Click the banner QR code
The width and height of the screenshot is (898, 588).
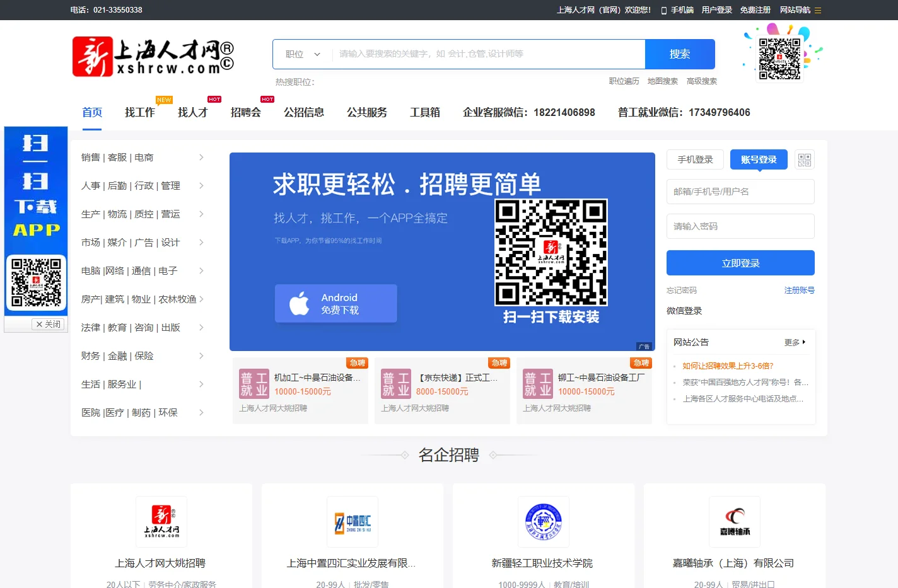(x=551, y=252)
